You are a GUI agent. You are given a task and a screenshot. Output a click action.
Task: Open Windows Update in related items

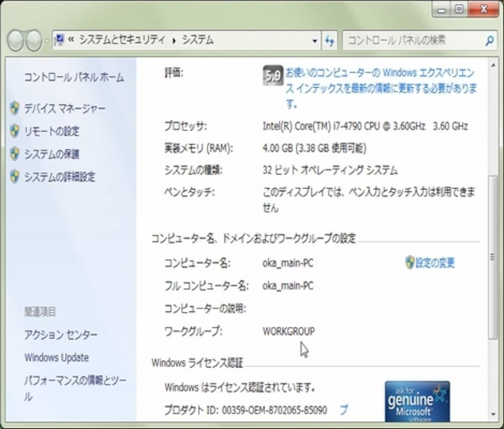pyautogui.click(x=57, y=358)
